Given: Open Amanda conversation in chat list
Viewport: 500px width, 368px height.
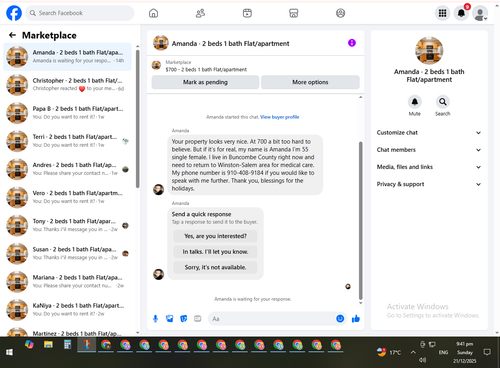Looking at the screenshot, I should (67, 57).
